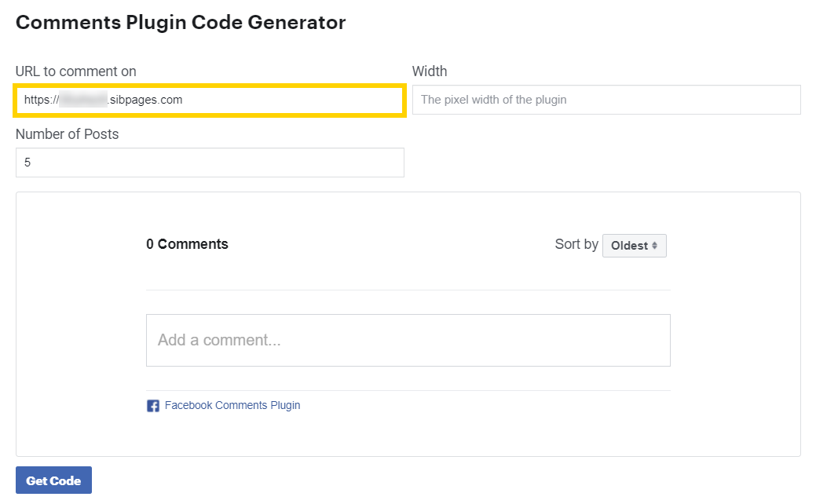Click the Comments Plugin Code Generator title
Screen dimensions: 816x504
tap(181, 22)
